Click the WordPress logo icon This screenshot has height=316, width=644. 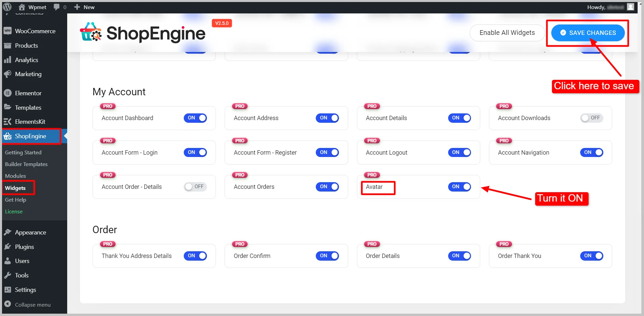[x=7, y=7]
